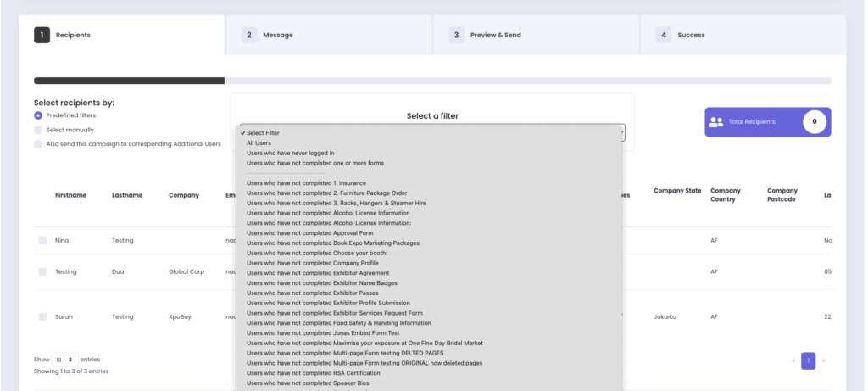Viewport: 868px width, 391px height.
Task: Click the step 4 Success number badge
Action: click(664, 35)
